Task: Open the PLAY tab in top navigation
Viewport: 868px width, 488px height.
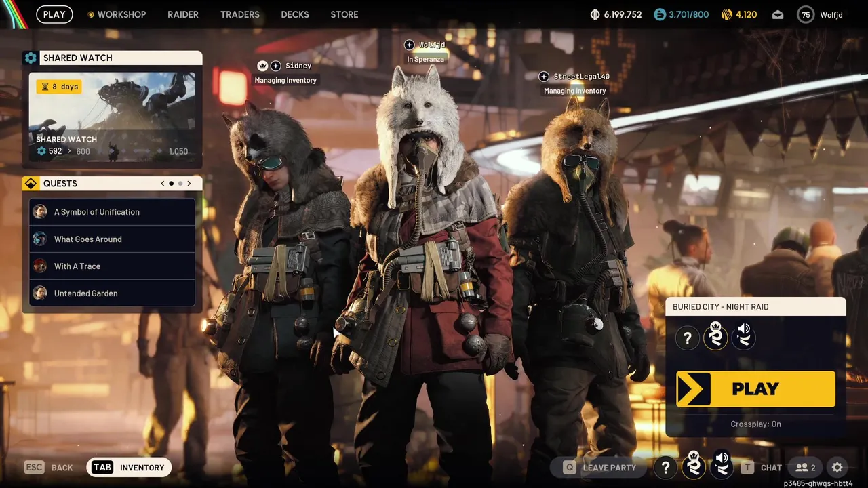Action: point(54,14)
